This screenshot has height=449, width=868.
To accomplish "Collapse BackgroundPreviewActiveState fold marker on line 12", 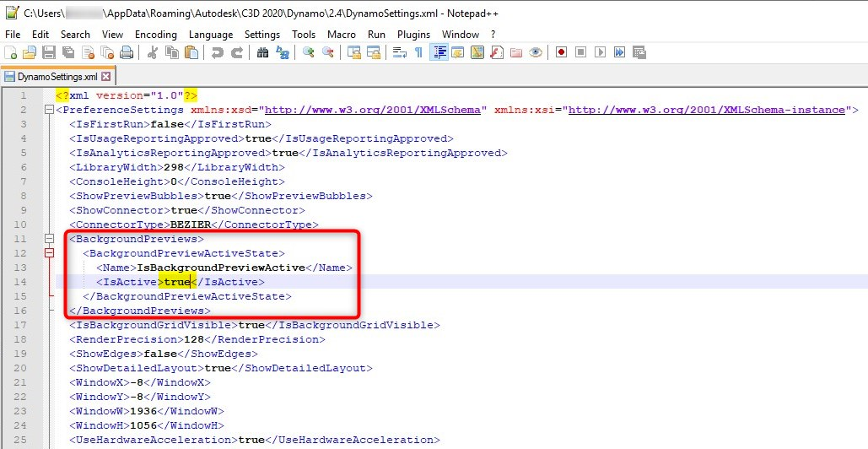I will pos(49,253).
